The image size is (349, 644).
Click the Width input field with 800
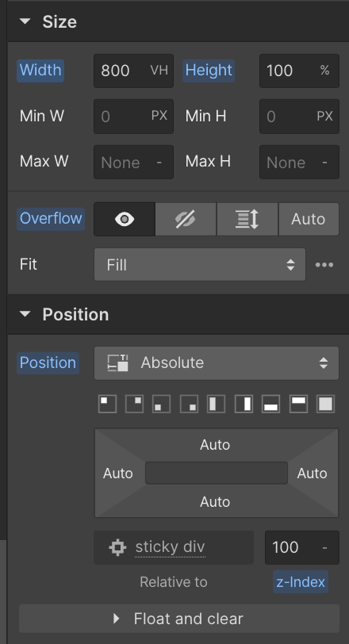[133, 71]
